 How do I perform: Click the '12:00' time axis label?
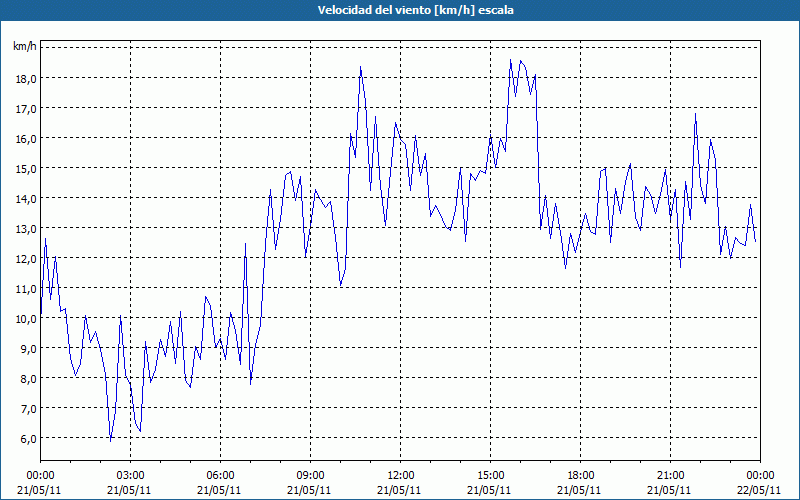pyautogui.click(x=401, y=476)
